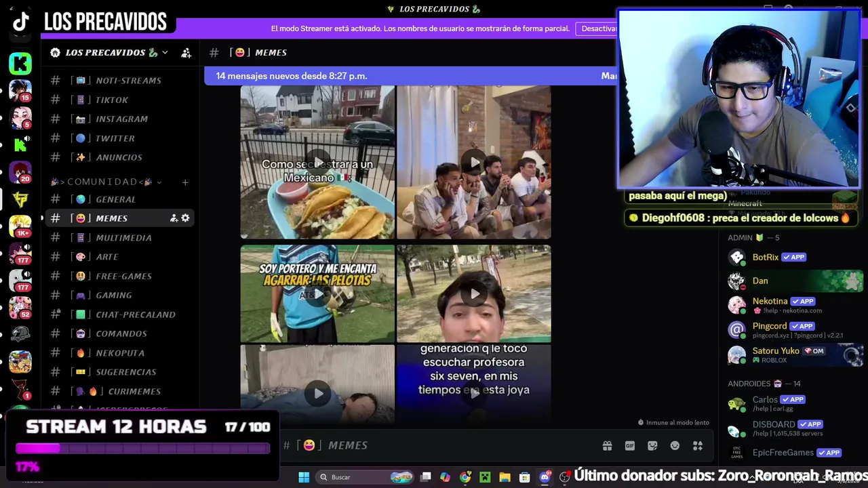Expand the LOS PRECAVIDOS server menu
The image size is (868, 488).
pyautogui.click(x=109, y=53)
